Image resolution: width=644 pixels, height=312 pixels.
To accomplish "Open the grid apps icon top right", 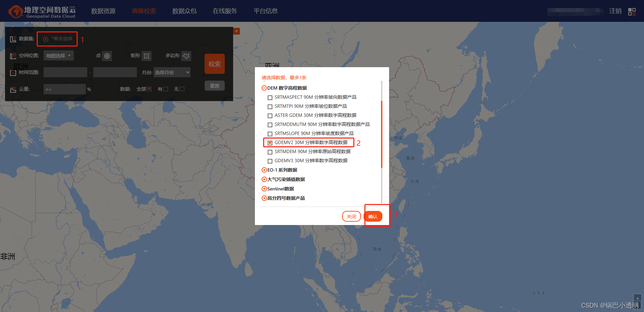I will click(x=631, y=11).
